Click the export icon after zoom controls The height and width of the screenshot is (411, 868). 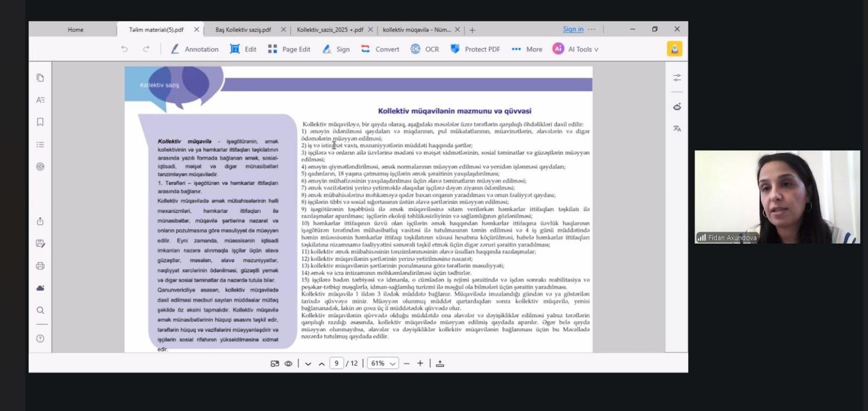pos(440,364)
